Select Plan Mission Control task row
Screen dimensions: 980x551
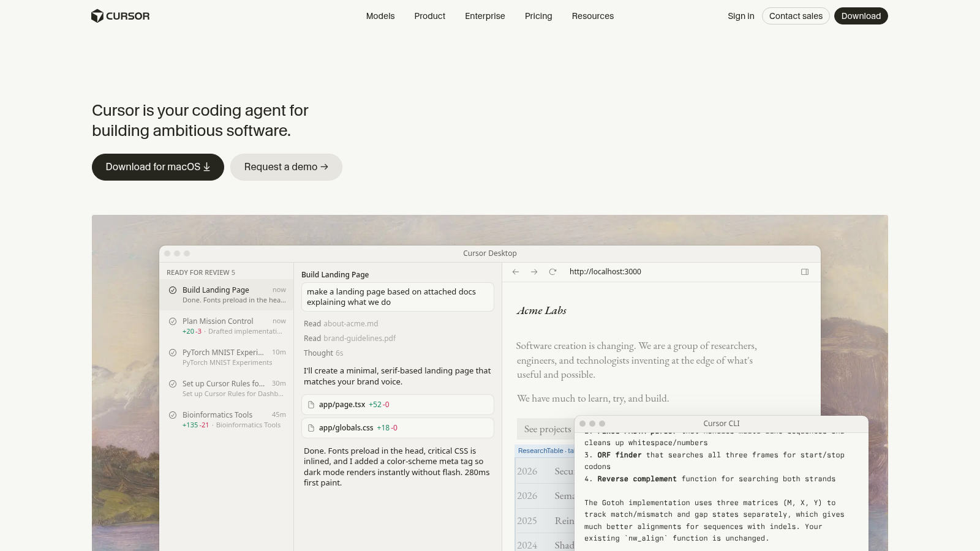pyautogui.click(x=227, y=326)
